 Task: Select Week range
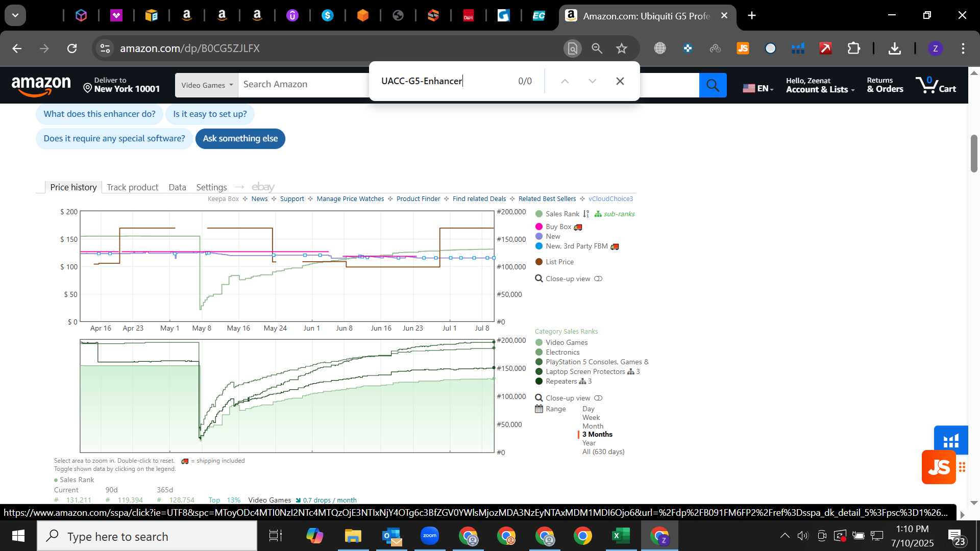coord(591,418)
